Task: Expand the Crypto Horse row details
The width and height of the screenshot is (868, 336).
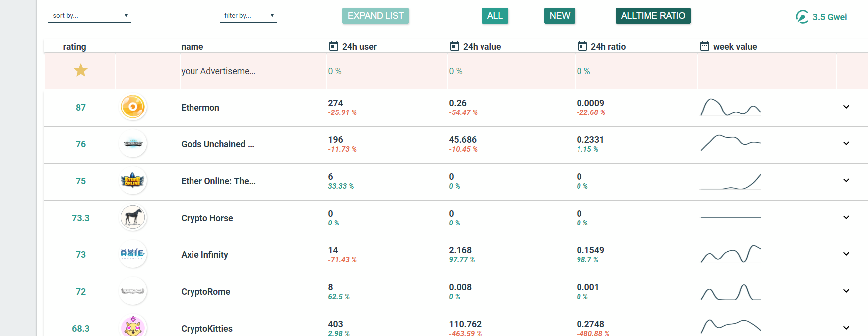Action: (x=846, y=217)
